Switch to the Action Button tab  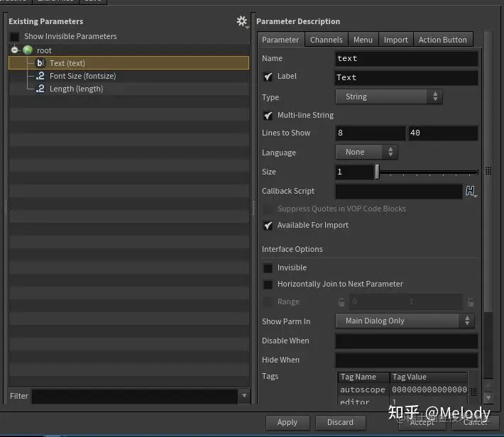[x=443, y=40]
